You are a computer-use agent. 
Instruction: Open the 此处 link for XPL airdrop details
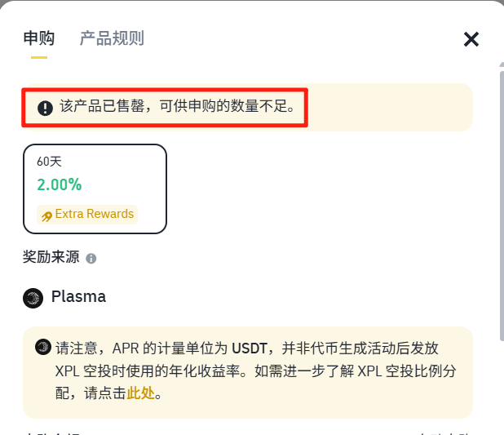click(140, 393)
